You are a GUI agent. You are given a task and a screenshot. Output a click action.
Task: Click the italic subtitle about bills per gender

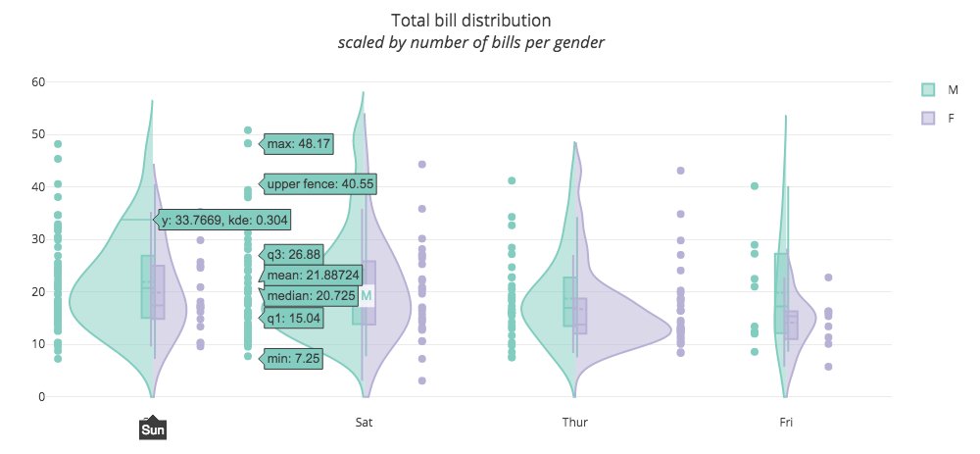pos(470,42)
